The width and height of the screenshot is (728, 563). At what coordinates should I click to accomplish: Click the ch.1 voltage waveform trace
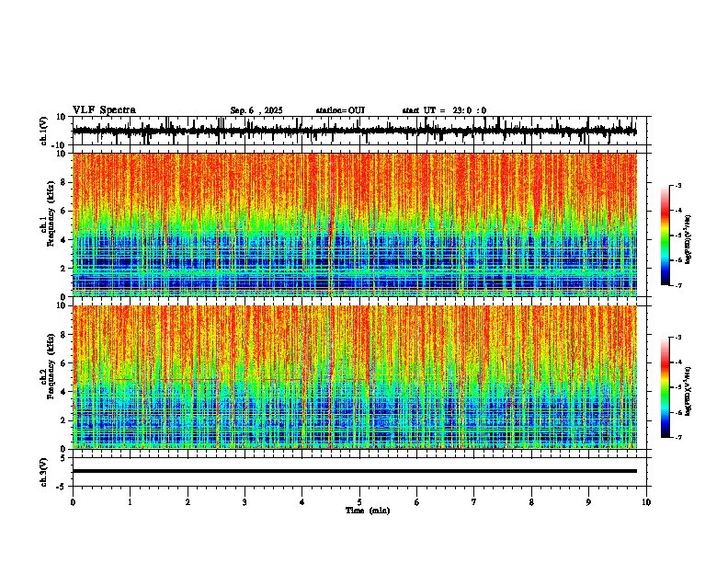[x=355, y=131]
